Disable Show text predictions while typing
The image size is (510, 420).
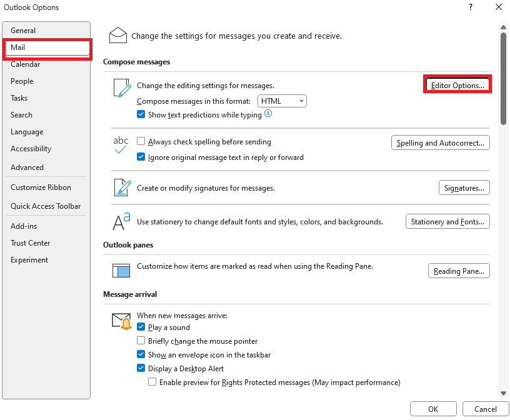141,114
